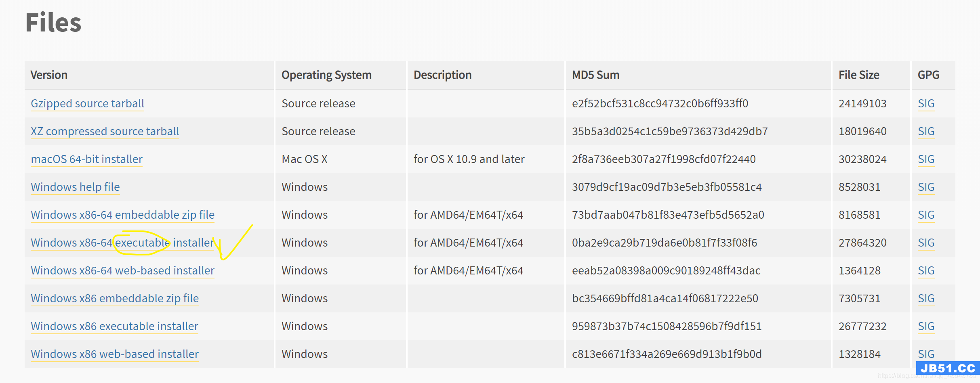Open SIG link for x86-64 embeddable zip
This screenshot has height=383, width=980.
926,215
